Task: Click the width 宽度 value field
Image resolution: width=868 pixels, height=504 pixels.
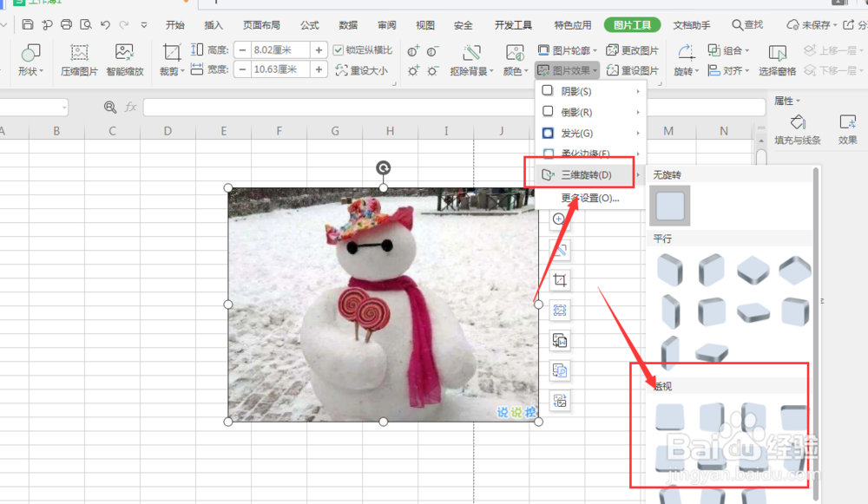Action: point(279,69)
